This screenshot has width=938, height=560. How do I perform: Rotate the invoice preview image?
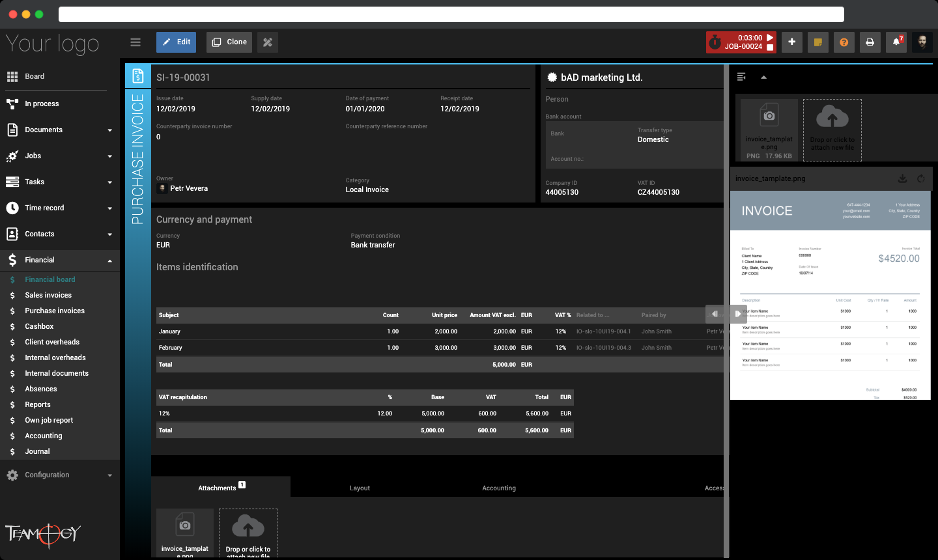(920, 178)
